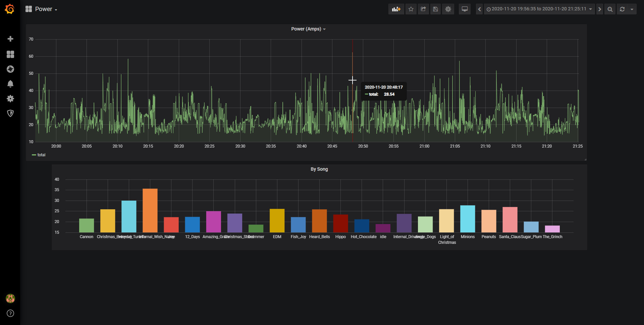Image resolution: width=644 pixels, height=325 pixels.
Task: Open the Power (Amps) panel title menu
Action: tap(306, 29)
